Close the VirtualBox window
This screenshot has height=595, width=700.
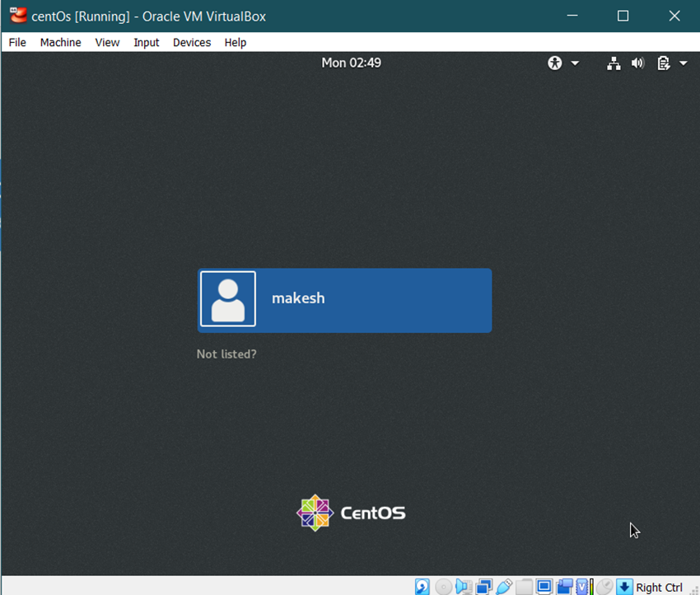(x=674, y=16)
